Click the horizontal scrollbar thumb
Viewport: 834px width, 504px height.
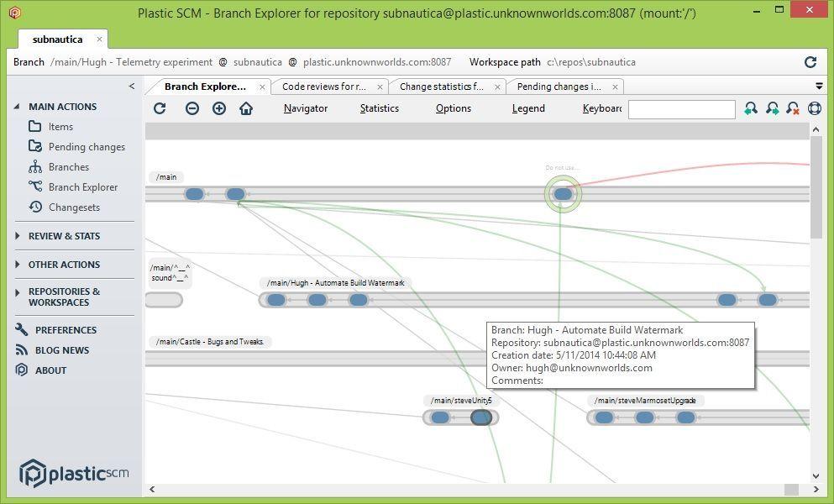point(791,489)
